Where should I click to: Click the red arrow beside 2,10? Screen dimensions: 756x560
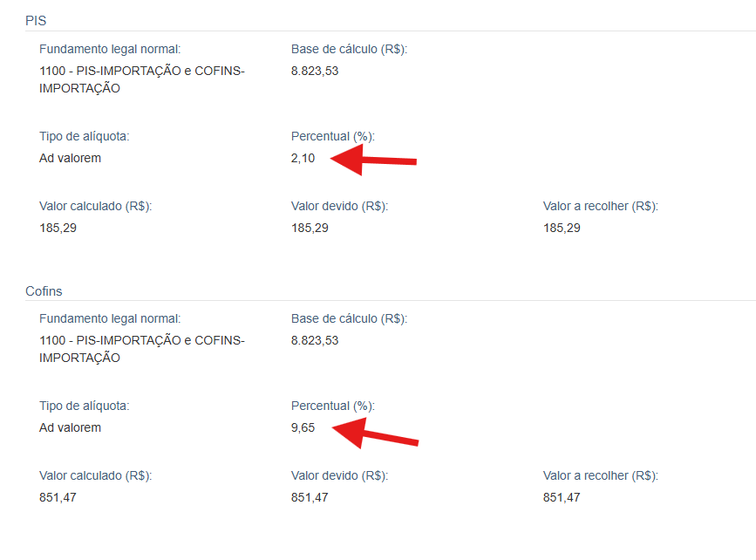374,160
